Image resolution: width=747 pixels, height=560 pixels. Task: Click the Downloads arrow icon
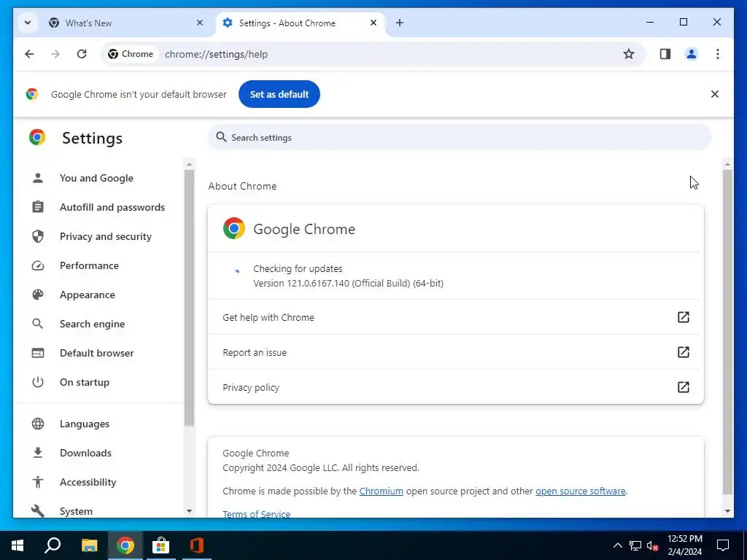[38, 453]
